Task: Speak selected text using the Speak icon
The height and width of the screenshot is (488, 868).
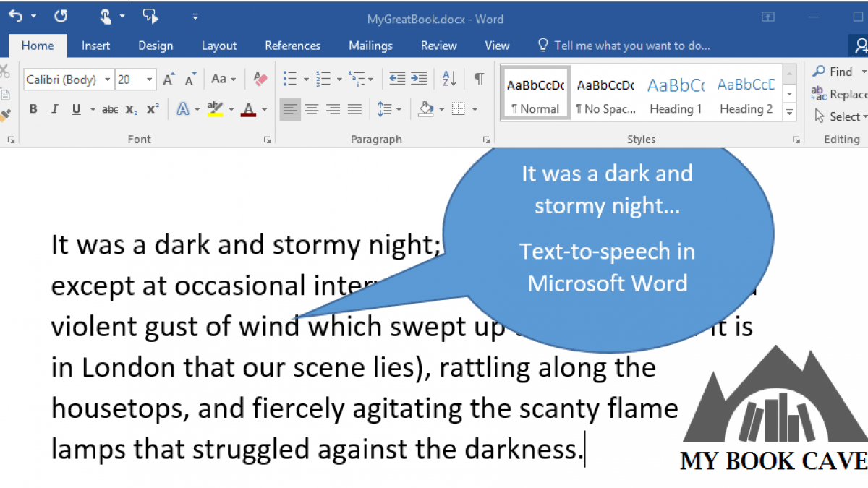Action: [x=150, y=16]
